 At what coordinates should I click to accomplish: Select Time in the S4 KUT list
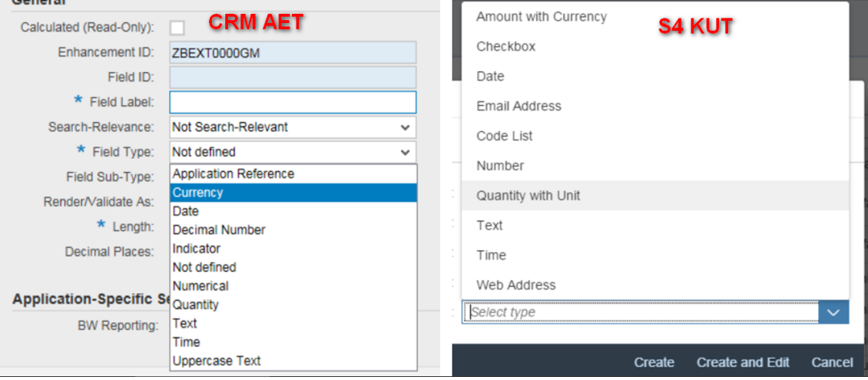pos(655,256)
